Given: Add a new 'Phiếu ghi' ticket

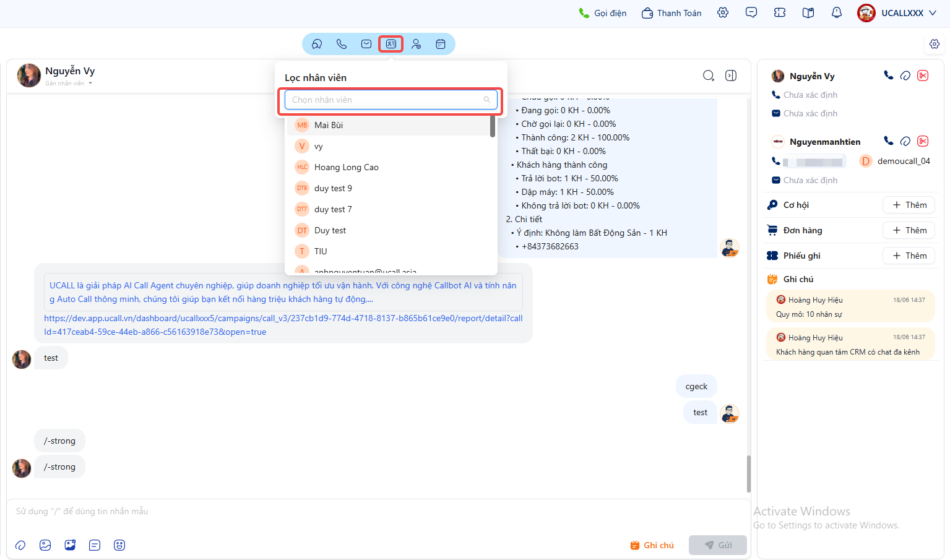Looking at the screenshot, I should pos(909,256).
